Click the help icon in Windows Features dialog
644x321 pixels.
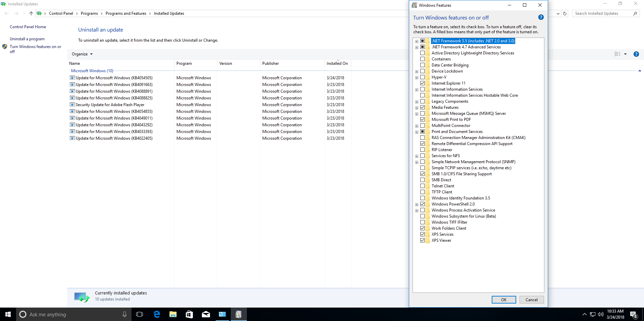click(x=541, y=17)
